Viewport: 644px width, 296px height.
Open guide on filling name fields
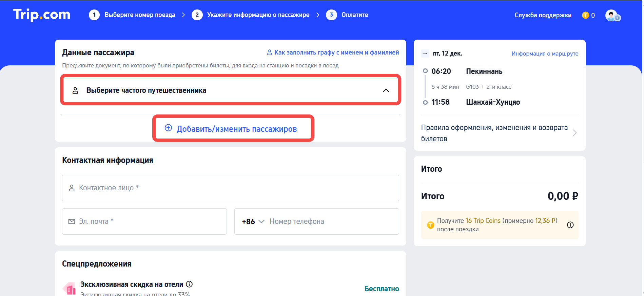333,52
